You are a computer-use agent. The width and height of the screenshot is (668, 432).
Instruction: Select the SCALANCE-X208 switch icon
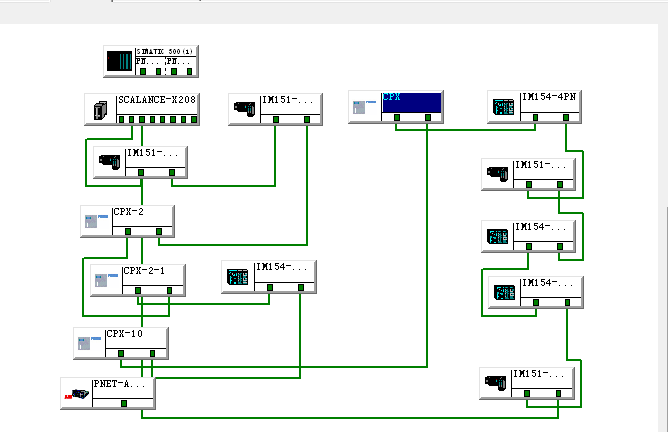(100, 110)
